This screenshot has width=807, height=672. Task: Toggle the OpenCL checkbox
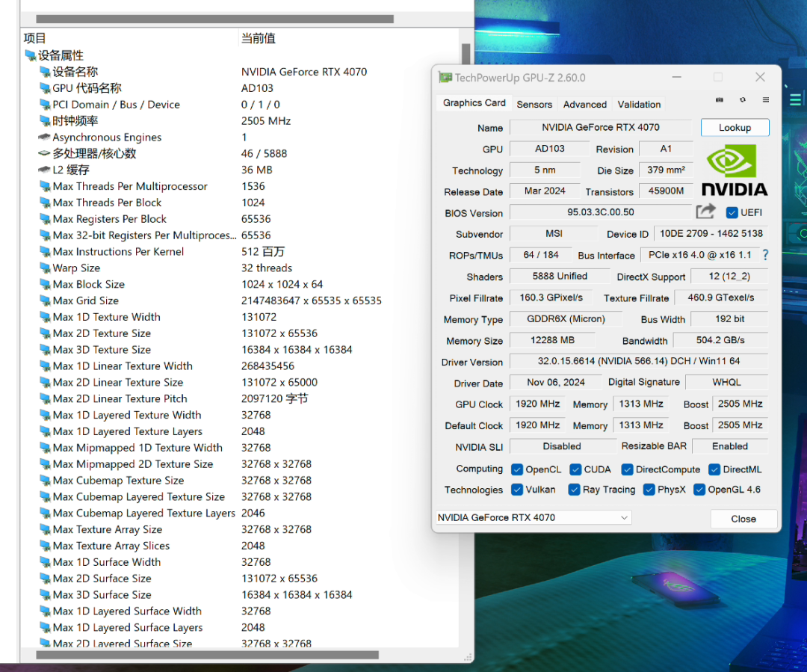coord(517,469)
